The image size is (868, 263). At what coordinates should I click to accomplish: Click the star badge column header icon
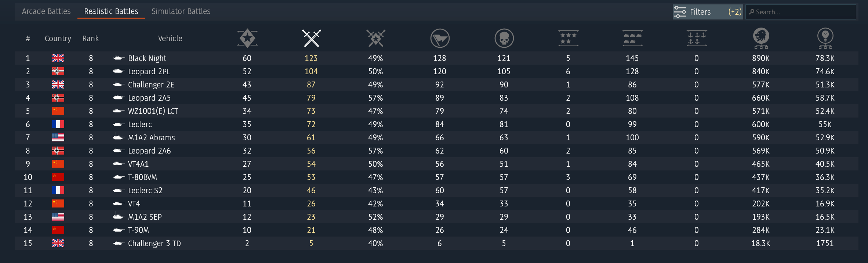click(x=247, y=38)
